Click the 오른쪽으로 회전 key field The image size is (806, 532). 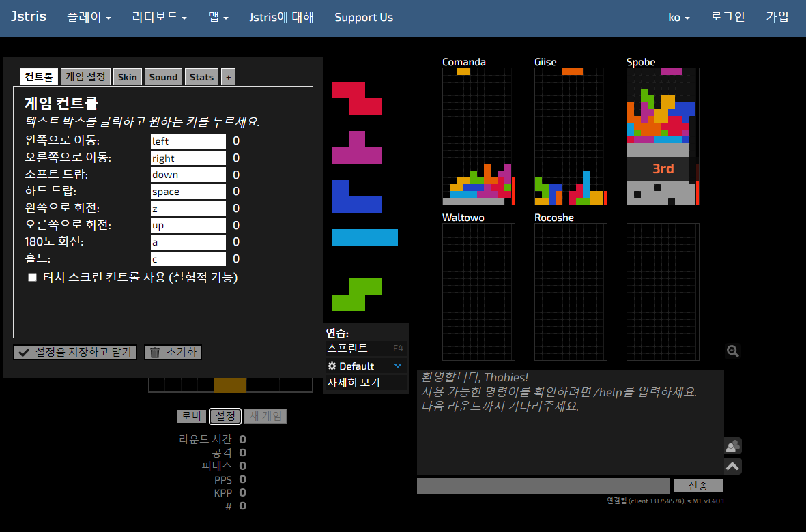click(188, 226)
